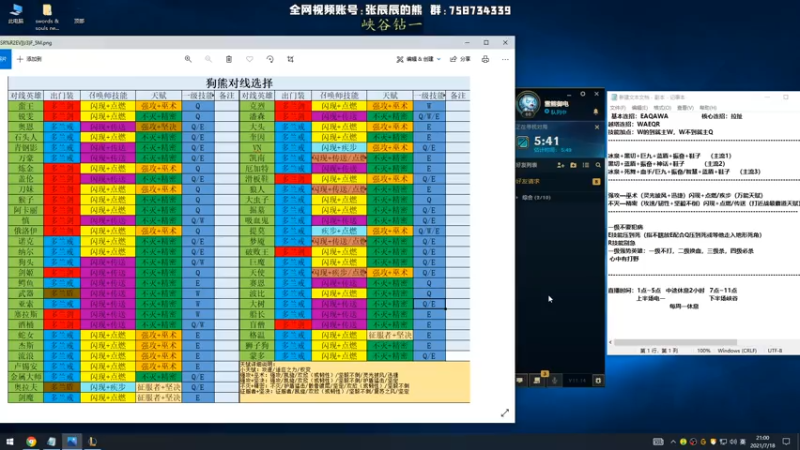Image resolution: width=800 pixels, height=450 pixels.
Task: Open the This PC desktop icon
Action: [x=16, y=13]
